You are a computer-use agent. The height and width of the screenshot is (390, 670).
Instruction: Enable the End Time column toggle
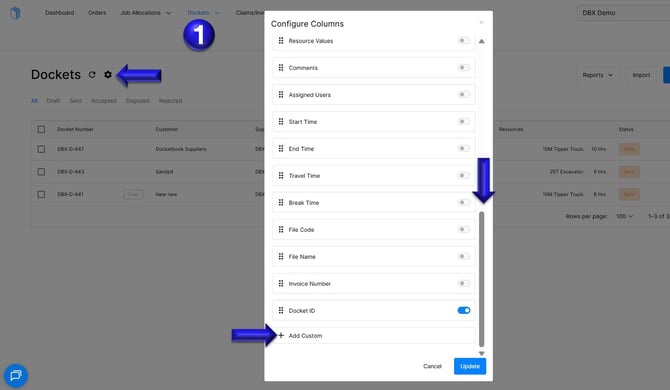464,148
